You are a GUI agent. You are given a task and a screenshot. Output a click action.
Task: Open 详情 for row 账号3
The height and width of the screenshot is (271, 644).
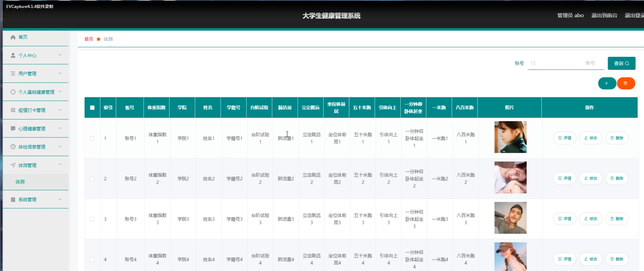565,219
